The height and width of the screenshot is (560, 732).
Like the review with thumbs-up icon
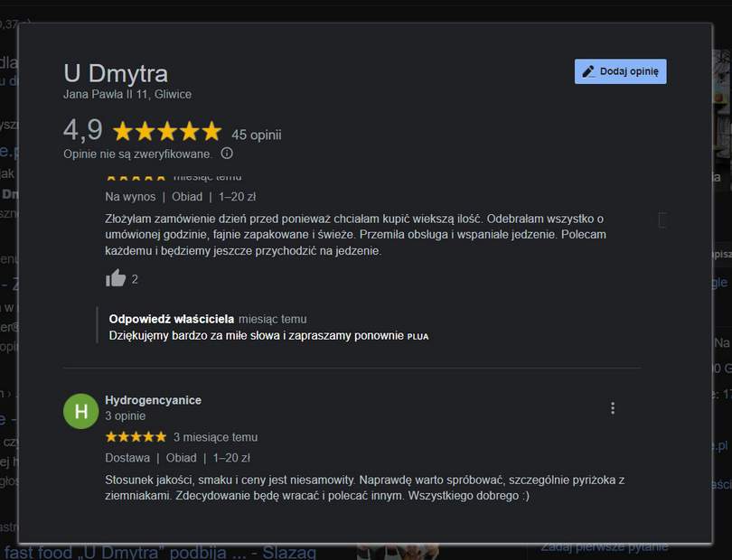coord(116,278)
